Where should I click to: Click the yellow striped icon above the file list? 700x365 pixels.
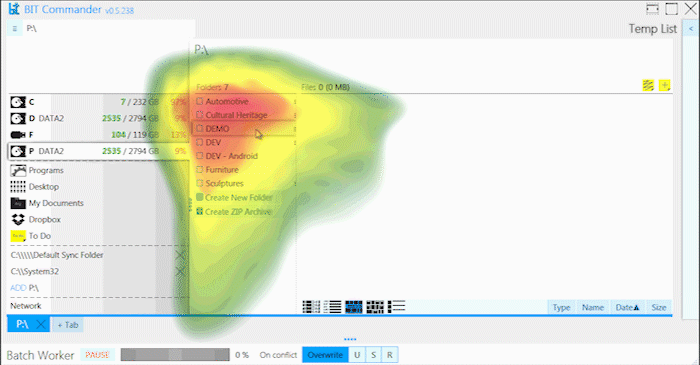648,85
